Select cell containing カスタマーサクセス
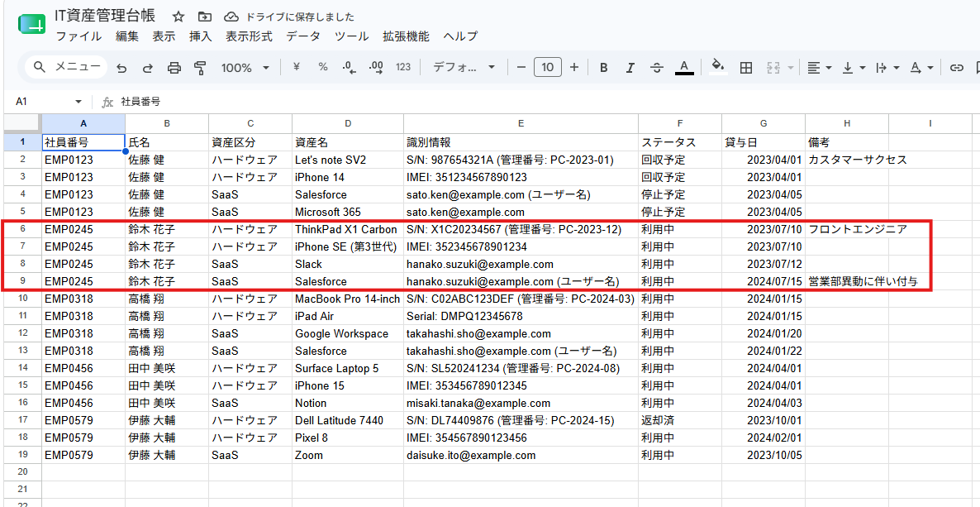980x507 pixels. (847, 160)
